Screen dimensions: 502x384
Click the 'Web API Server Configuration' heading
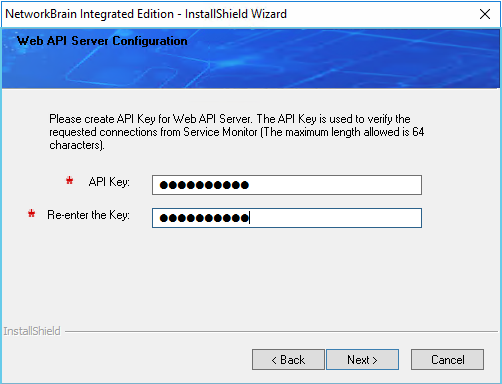(x=102, y=41)
